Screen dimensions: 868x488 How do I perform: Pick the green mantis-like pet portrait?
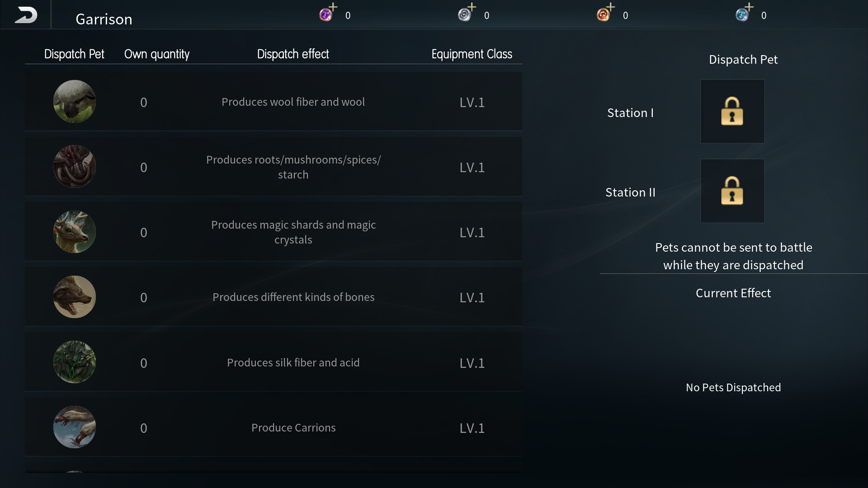(75, 362)
